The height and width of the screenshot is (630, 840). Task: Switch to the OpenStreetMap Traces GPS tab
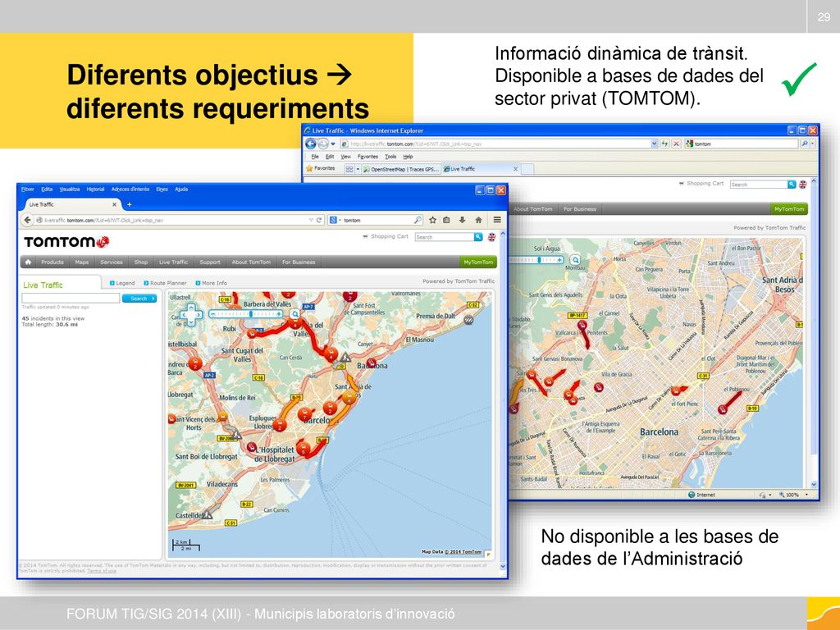[400, 169]
